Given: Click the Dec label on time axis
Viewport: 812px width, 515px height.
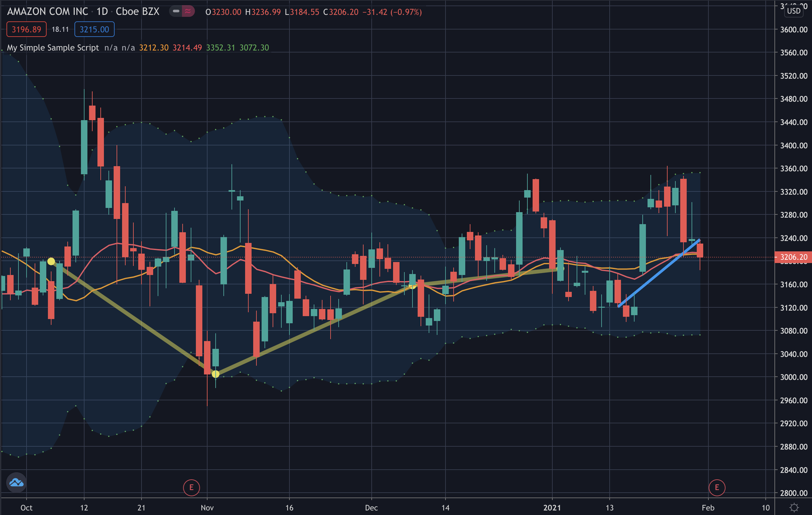Looking at the screenshot, I should pos(371,508).
